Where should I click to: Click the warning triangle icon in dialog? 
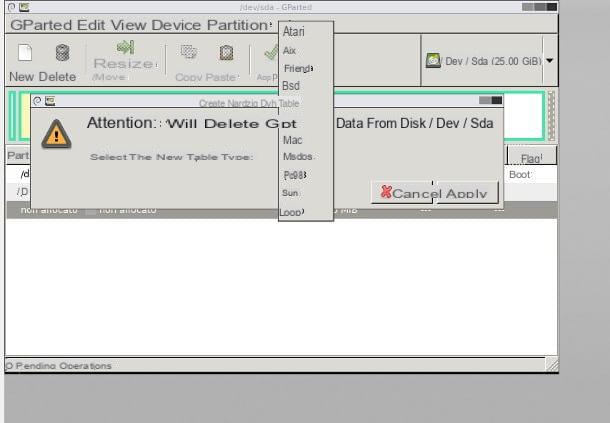pyautogui.click(x=56, y=134)
